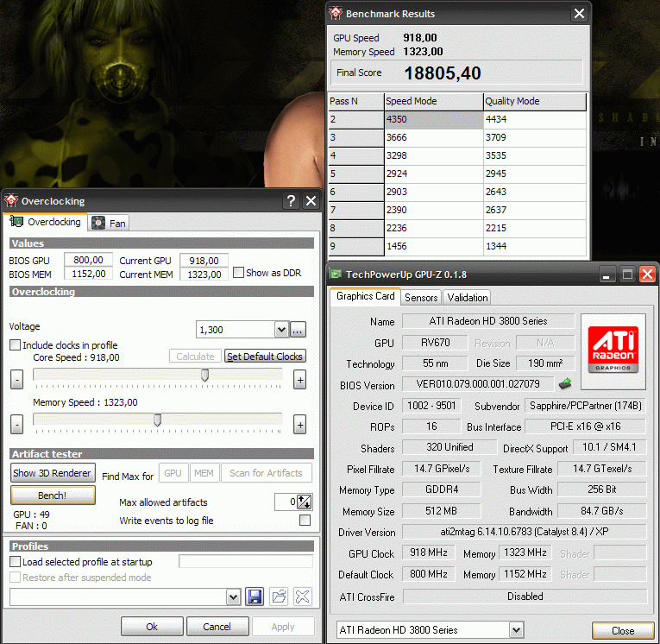Close the Overclocking window with X
Image resolution: width=660 pixels, height=644 pixels.
pyautogui.click(x=311, y=201)
